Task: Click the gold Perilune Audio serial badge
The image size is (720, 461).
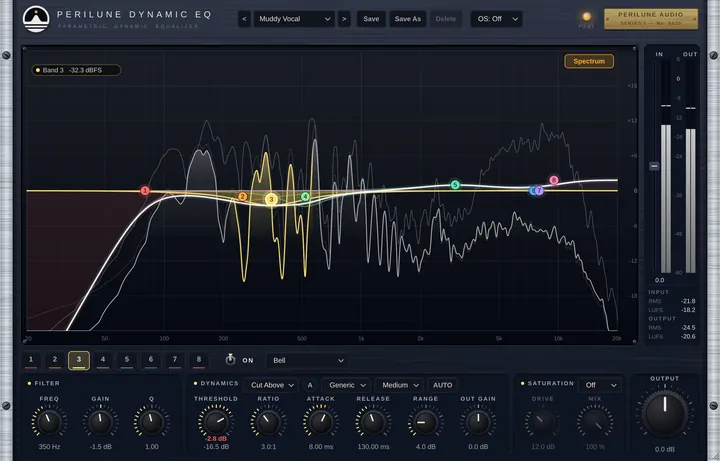Action: [651, 19]
